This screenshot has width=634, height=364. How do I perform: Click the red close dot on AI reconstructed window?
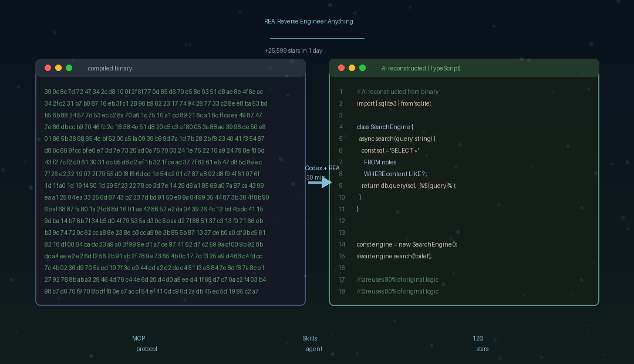pos(341,68)
